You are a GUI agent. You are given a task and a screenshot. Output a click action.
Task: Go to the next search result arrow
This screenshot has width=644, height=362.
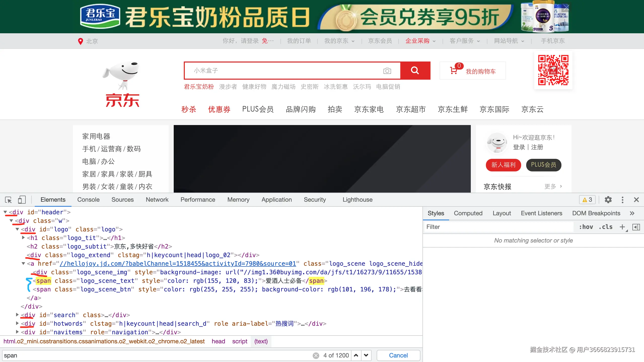coord(366,355)
